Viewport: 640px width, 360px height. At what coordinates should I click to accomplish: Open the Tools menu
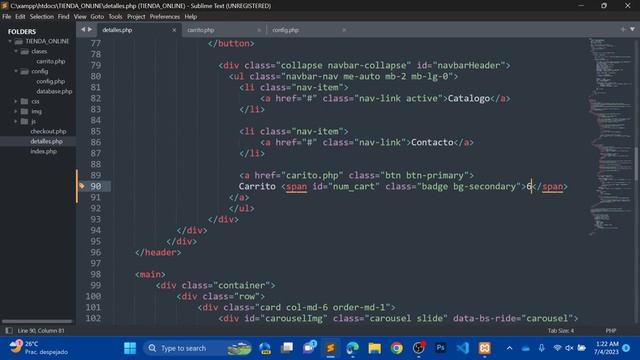(x=116, y=17)
